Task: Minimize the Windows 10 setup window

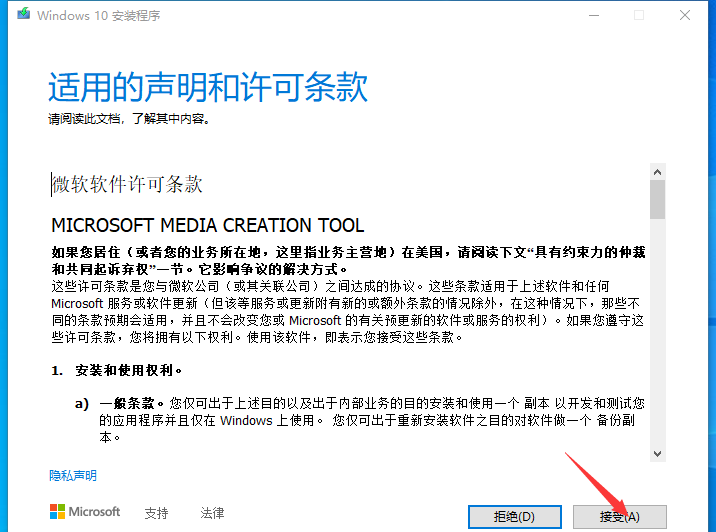Action: click(594, 15)
